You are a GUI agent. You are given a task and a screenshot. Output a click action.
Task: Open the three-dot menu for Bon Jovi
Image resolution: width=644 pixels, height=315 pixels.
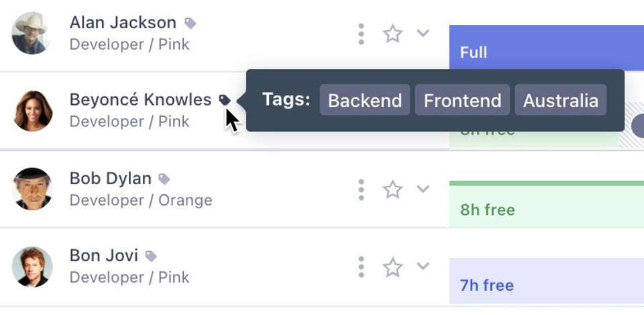361,267
